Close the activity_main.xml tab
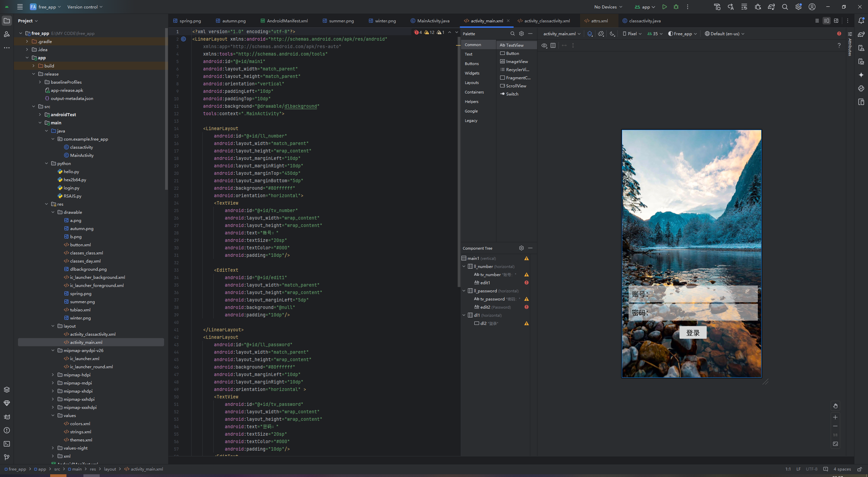 point(508,21)
